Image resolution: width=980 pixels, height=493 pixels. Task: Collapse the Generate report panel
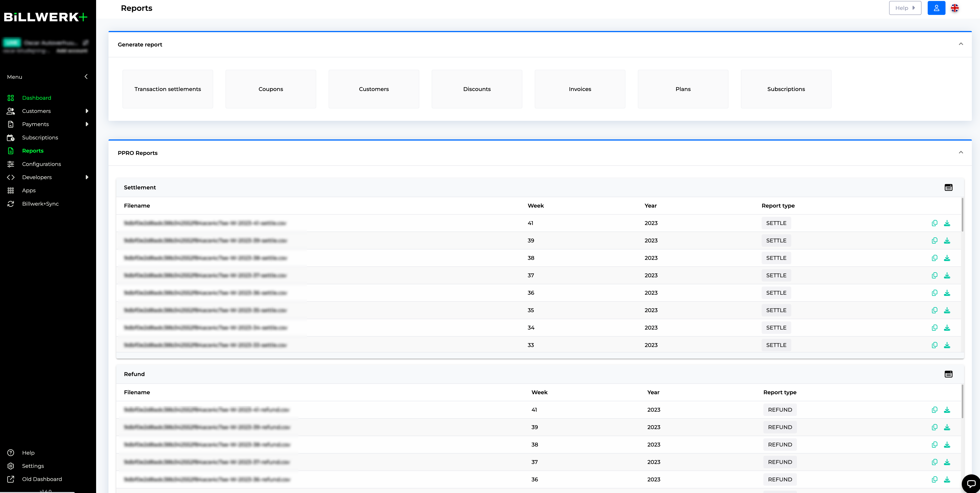click(x=961, y=44)
